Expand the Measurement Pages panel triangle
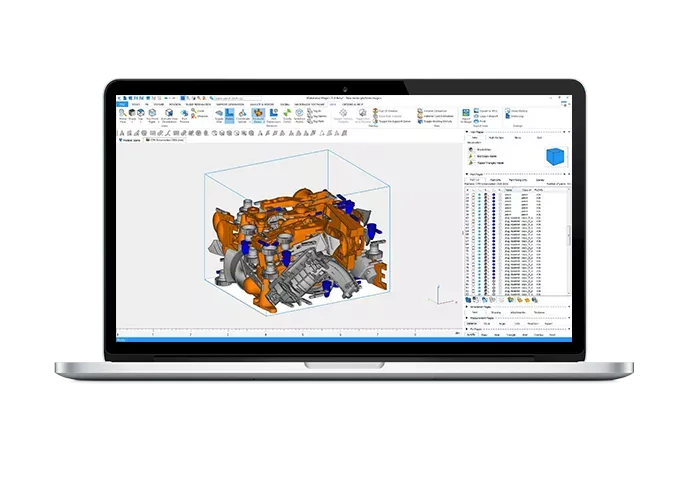 tap(467, 318)
